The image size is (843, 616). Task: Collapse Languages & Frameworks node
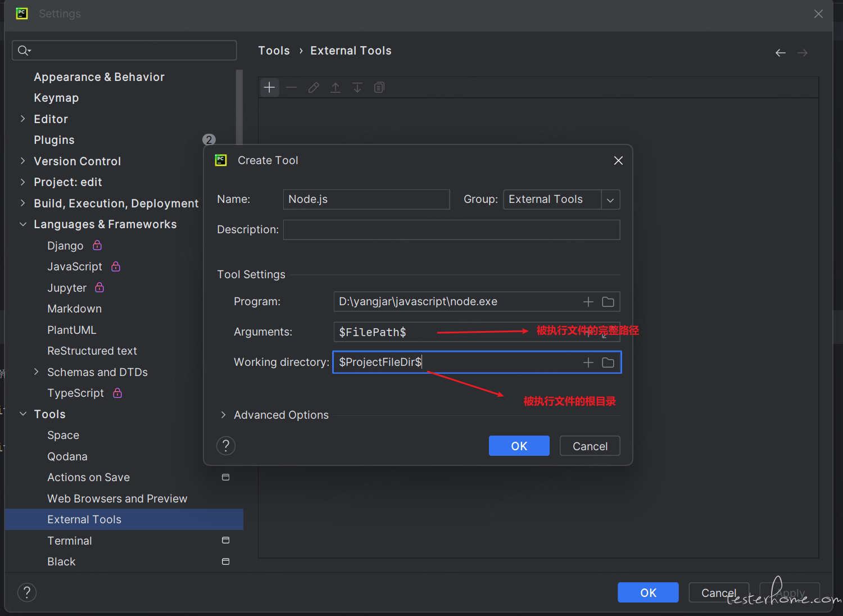click(22, 224)
